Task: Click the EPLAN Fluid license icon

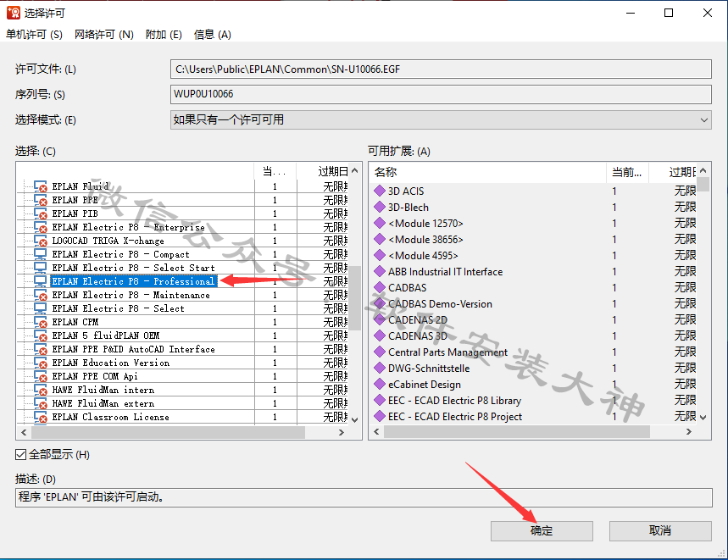Action: tap(41, 186)
